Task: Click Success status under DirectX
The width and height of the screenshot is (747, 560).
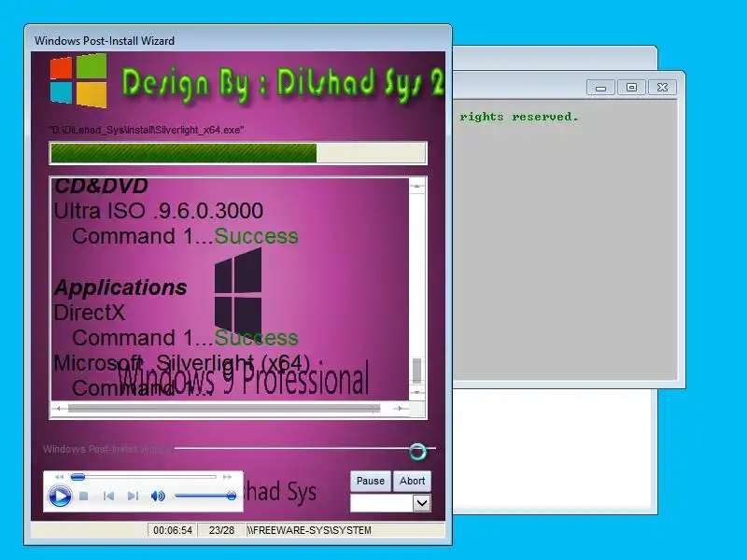Action: (x=256, y=338)
